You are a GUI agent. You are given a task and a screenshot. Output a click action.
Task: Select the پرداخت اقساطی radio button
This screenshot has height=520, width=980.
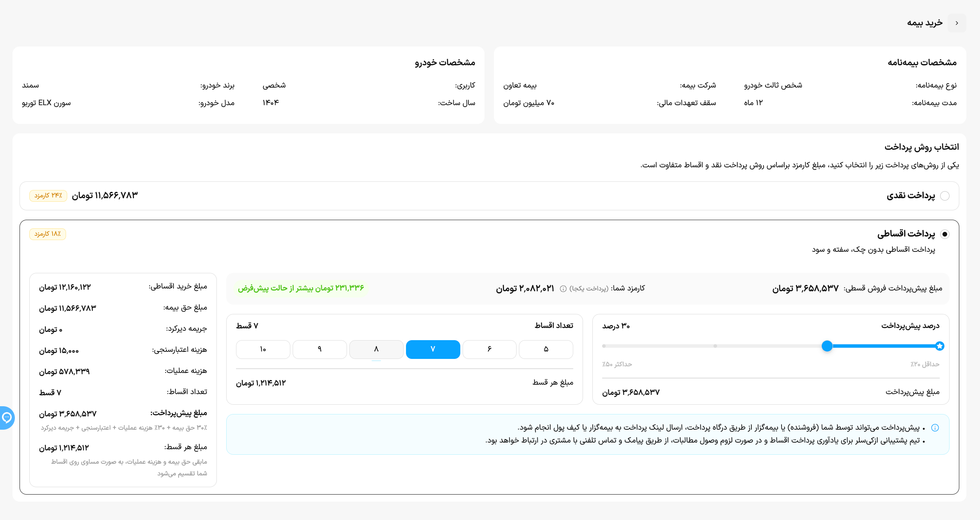pyautogui.click(x=945, y=234)
